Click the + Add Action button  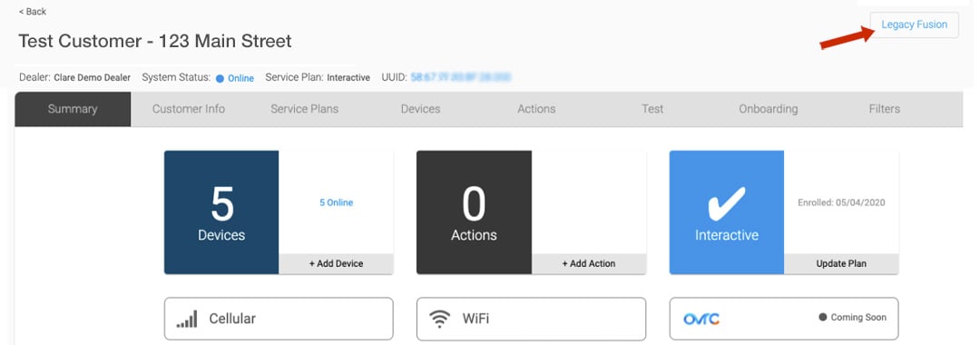(x=589, y=264)
